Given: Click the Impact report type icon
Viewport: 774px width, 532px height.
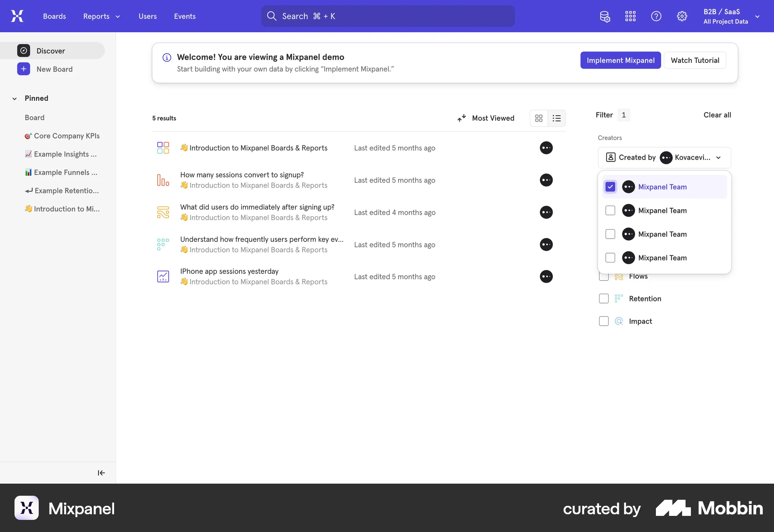Looking at the screenshot, I should click(x=619, y=321).
